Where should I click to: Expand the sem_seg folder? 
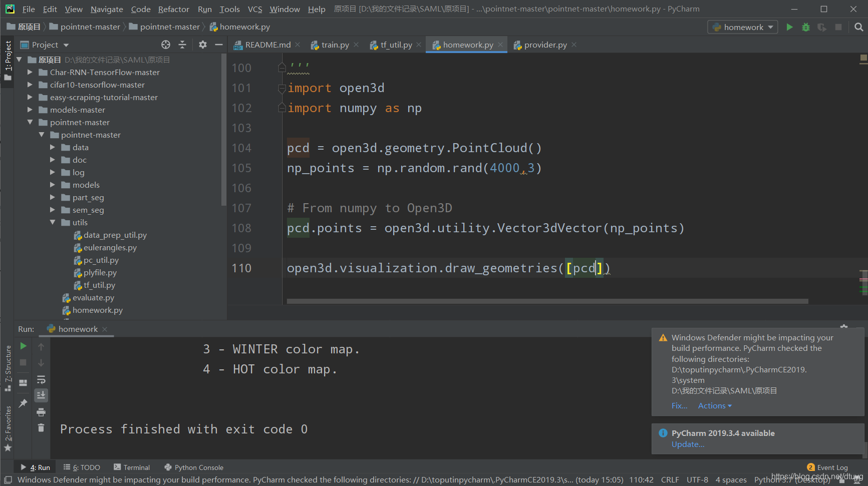52,210
